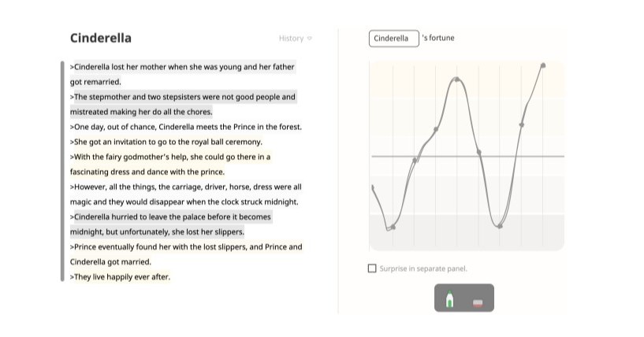Enable Surprise in separate panel checkbox
Viewport: 644px width, 337px height.
(373, 268)
